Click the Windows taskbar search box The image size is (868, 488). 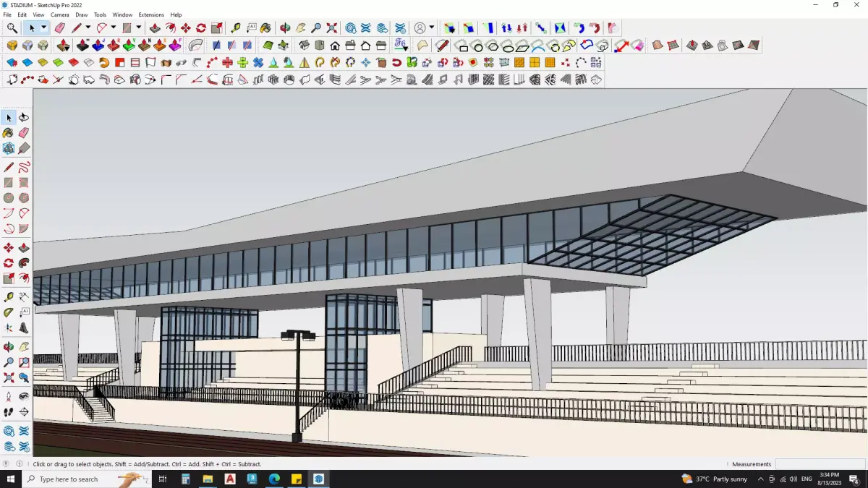(x=86, y=479)
